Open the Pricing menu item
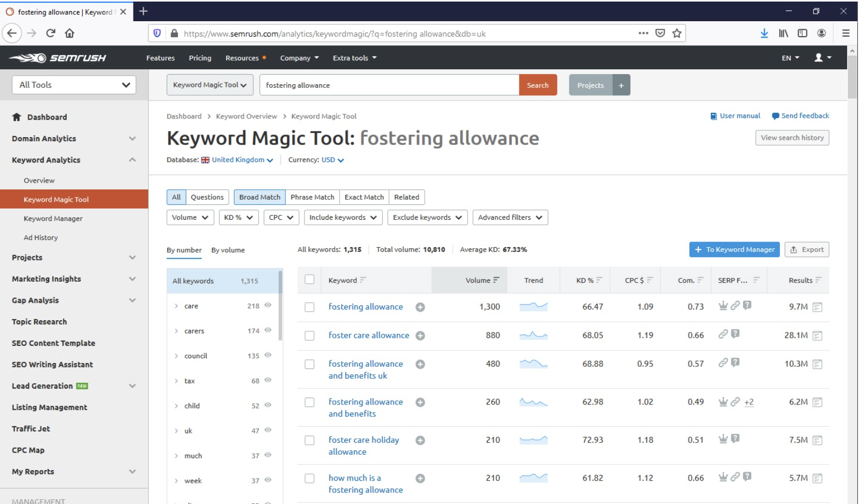The width and height of the screenshot is (861, 504). point(200,58)
